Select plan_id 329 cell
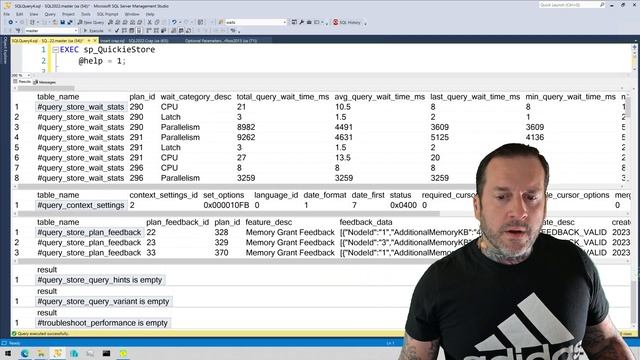640x360 pixels. 221,242
